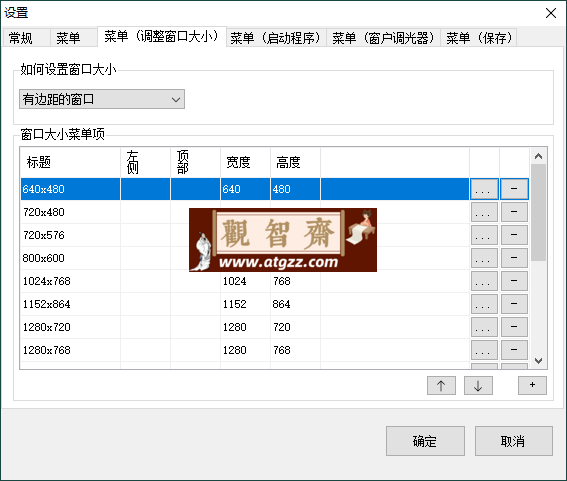Click the height cell 480 in the selected row
The image size is (567, 481).
[x=295, y=189]
